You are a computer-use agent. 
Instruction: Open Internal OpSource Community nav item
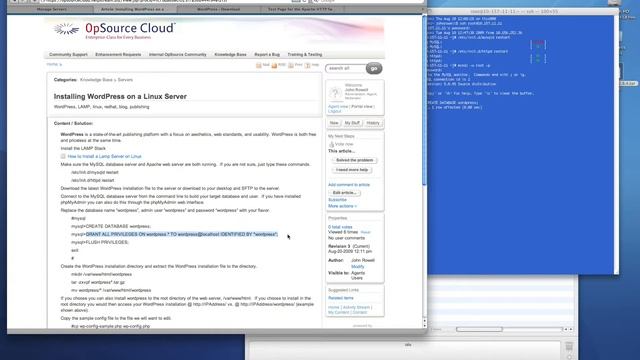coord(178,55)
